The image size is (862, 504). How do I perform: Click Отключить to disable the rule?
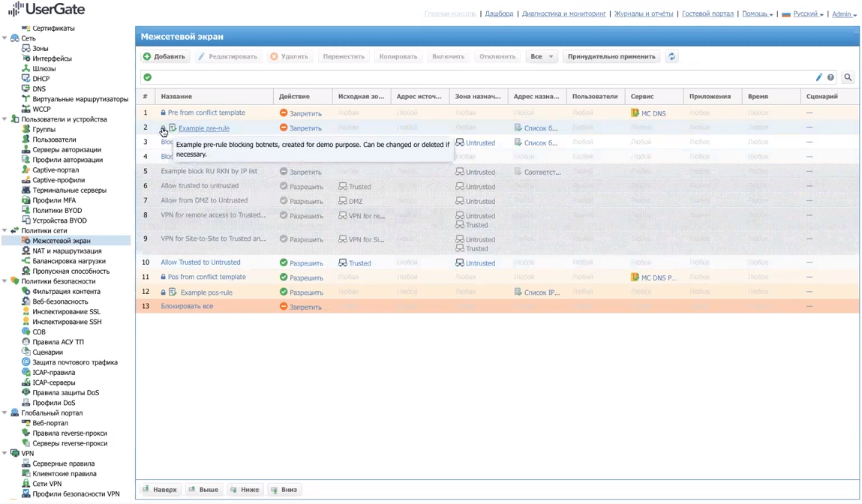[497, 56]
